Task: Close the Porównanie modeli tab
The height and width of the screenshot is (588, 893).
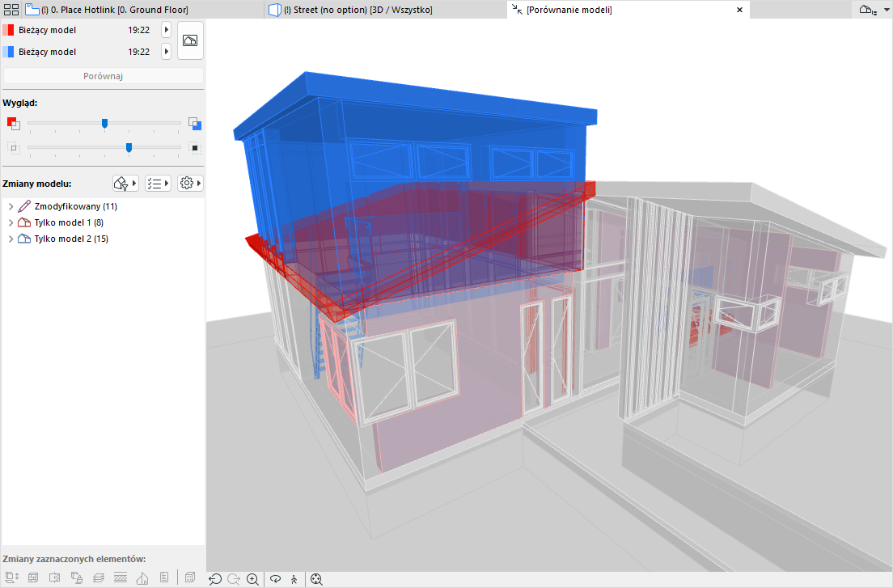Action: click(x=739, y=10)
